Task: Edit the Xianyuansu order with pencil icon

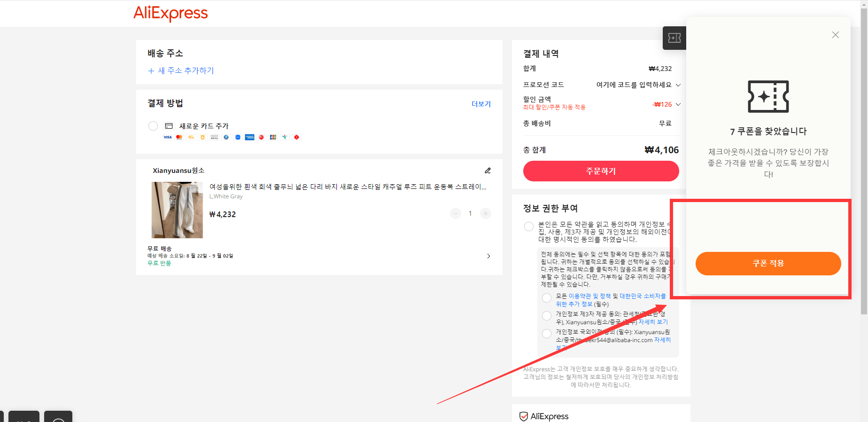Action: coord(488,171)
